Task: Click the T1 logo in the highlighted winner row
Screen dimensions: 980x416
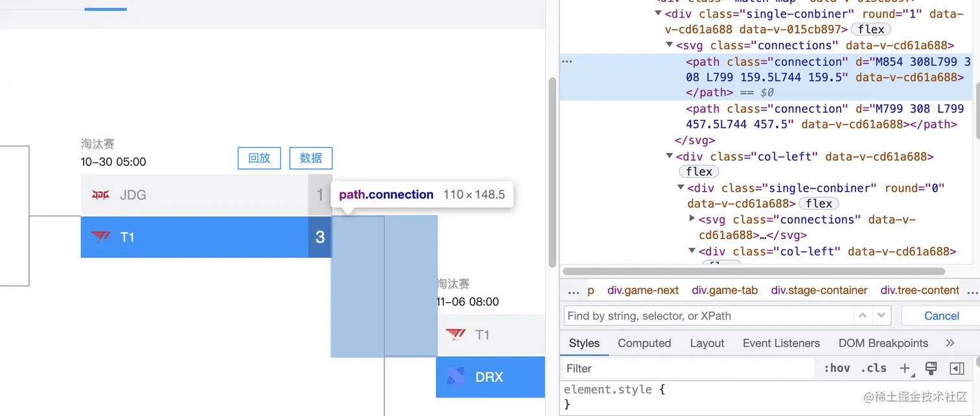Action: pyautogui.click(x=100, y=237)
